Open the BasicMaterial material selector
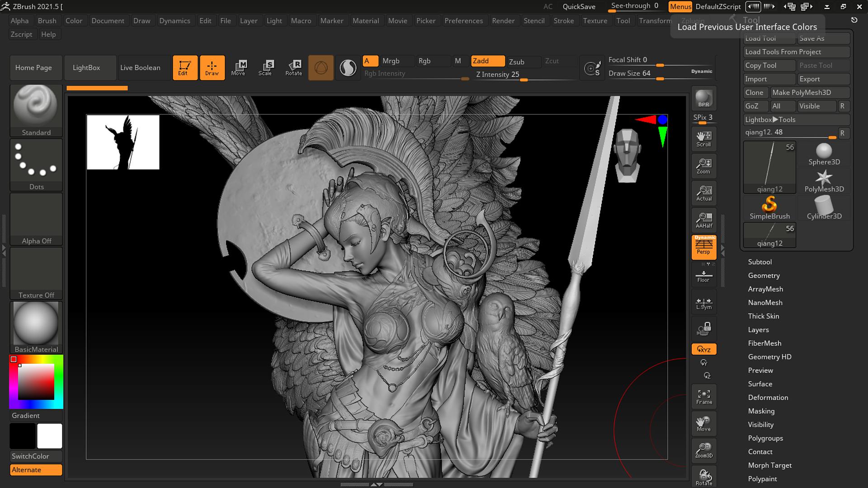Screen dimensions: 868x488 click(36, 328)
